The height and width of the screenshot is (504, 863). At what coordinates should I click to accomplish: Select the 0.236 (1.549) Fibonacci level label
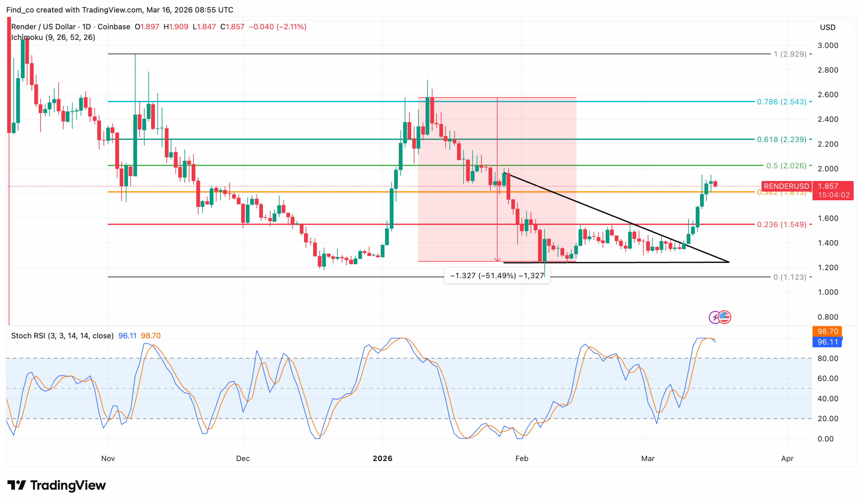(782, 225)
